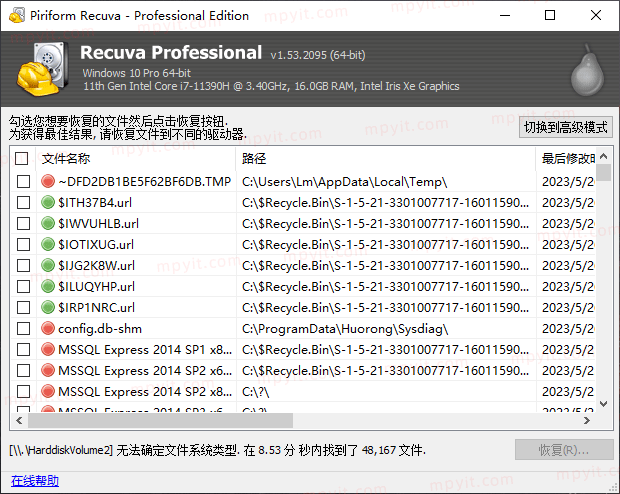The height and width of the screenshot is (494, 620).
Task: Click 切换到高级模式 button
Action: coord(565,127)
